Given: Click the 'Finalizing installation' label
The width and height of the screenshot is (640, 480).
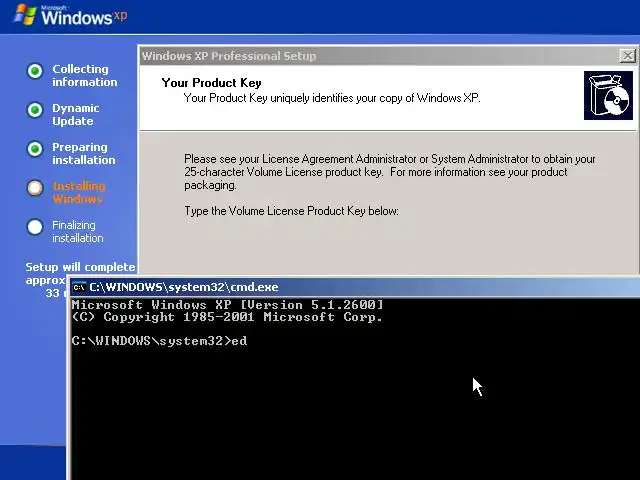Looking at the screenshot, I should point(78,231).
